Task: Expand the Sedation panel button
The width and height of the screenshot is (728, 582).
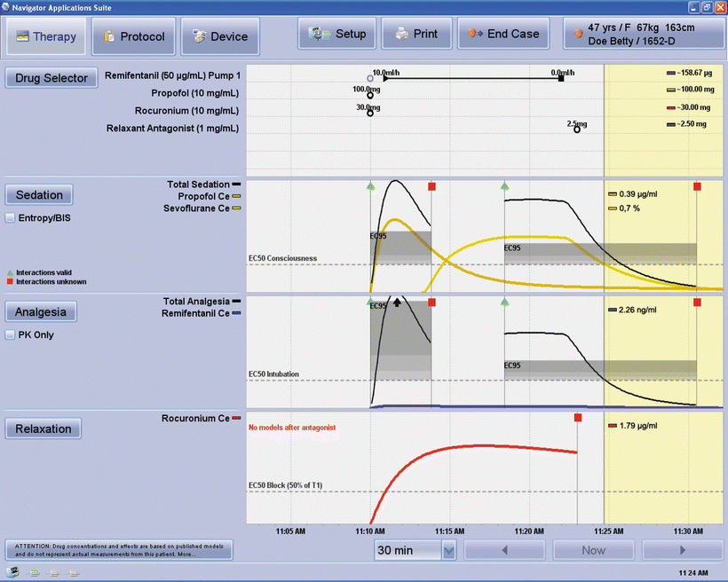Action: [x=39, y=195]
